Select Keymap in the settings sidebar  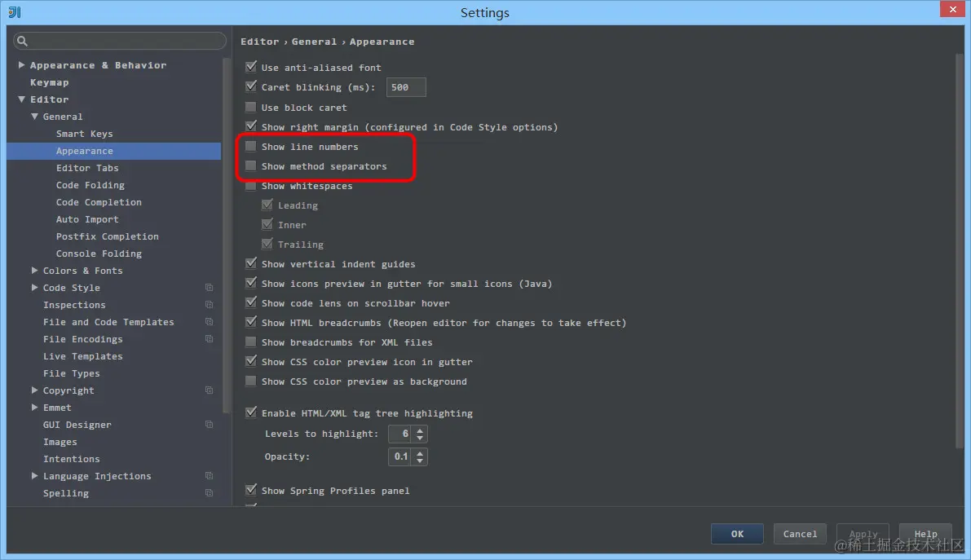(x=49, y=82)
